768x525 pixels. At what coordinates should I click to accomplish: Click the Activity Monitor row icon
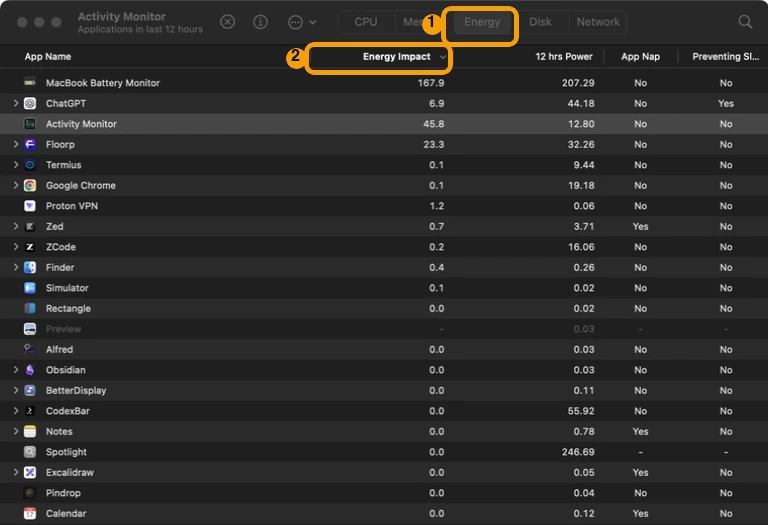pyautogui.click(x=30, y=124)
